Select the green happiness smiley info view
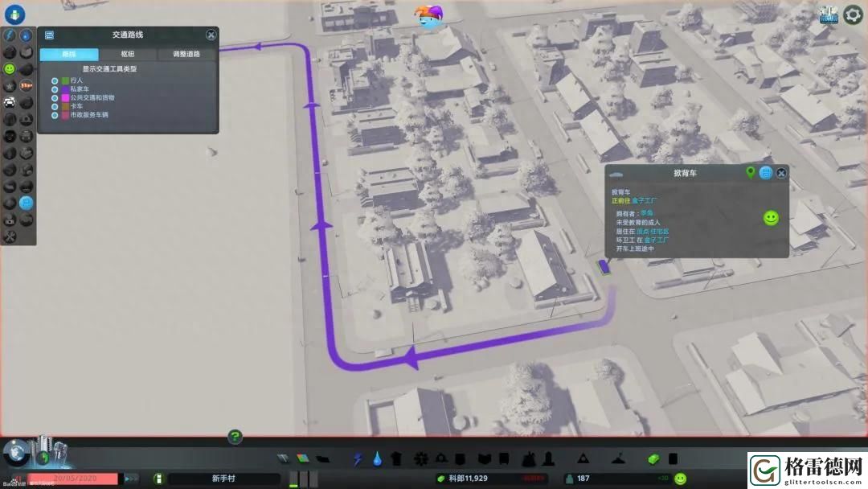Viewport: 868px width, 489px height. tap(10, 68)
